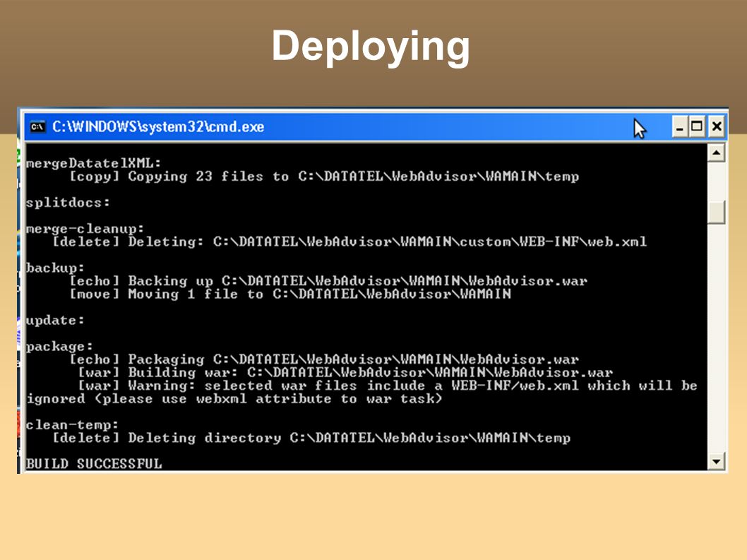This screenshot has width=747, height=560.
Task: Click the line deleting custom\WEB-INF\web.xml
Action: pos(349,242)
